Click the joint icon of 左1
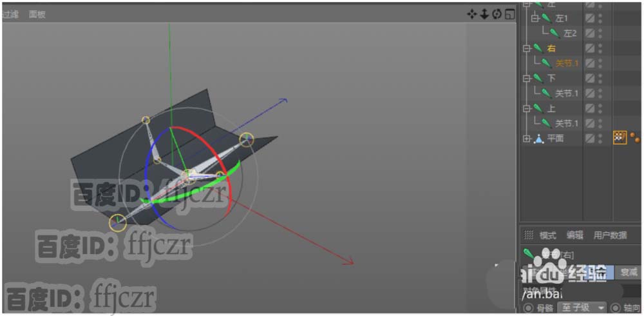The height and width of the screenshot is (316, 644). [x=546, y=19]
